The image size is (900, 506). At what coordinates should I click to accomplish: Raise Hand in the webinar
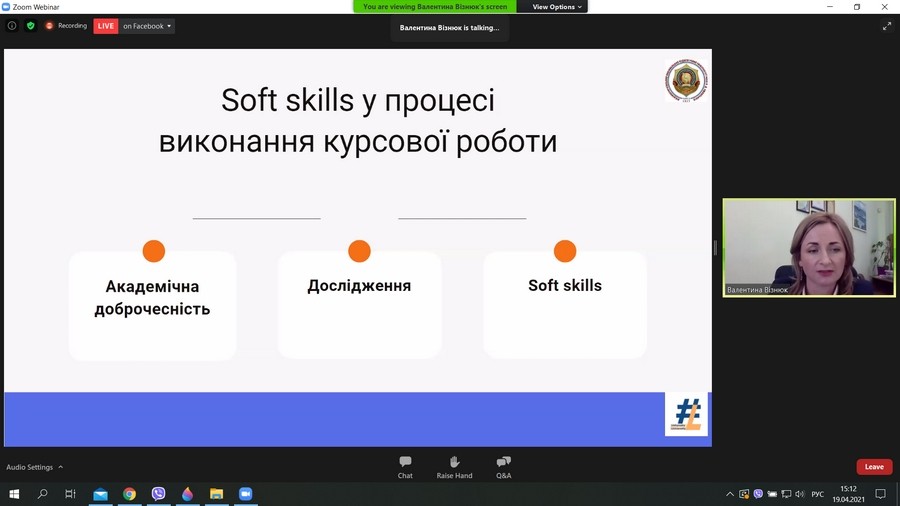(454, 467)
